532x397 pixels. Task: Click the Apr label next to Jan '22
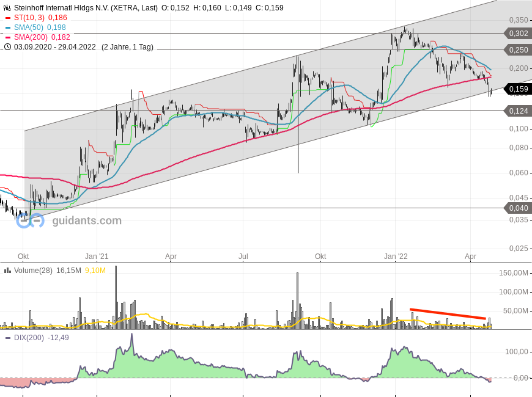click(x=470, y=257)
